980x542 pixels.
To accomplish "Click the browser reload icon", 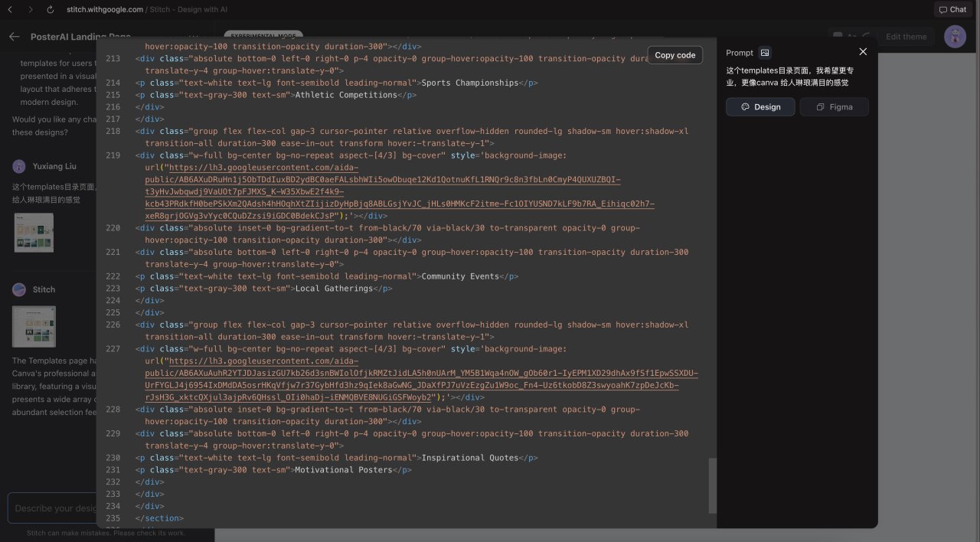I will 51,9.
